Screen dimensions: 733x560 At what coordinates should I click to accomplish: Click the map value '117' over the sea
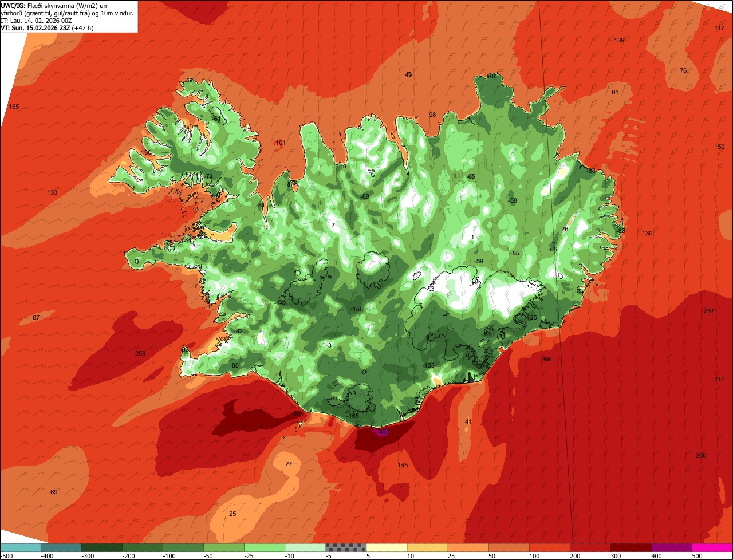(719, 28)
